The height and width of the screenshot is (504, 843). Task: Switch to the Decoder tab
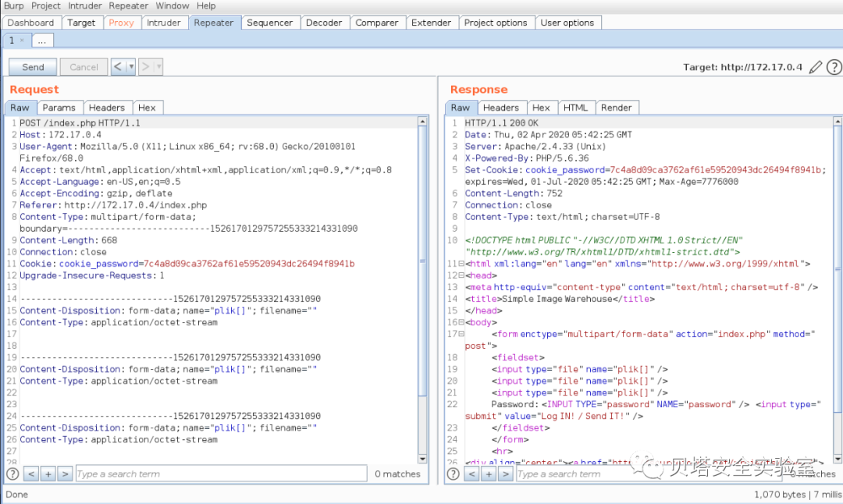pyautogui.click(x=324, y=23)
